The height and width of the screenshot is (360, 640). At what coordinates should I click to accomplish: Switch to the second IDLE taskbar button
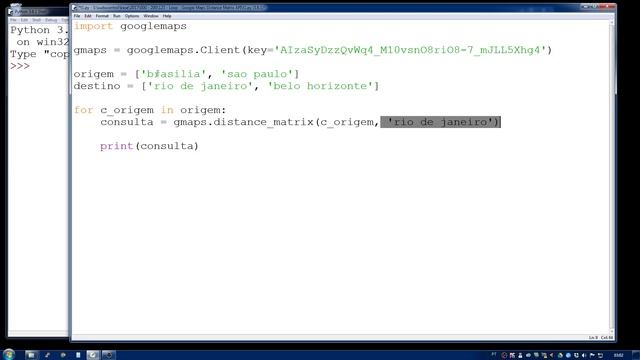(x=109, y=355)
